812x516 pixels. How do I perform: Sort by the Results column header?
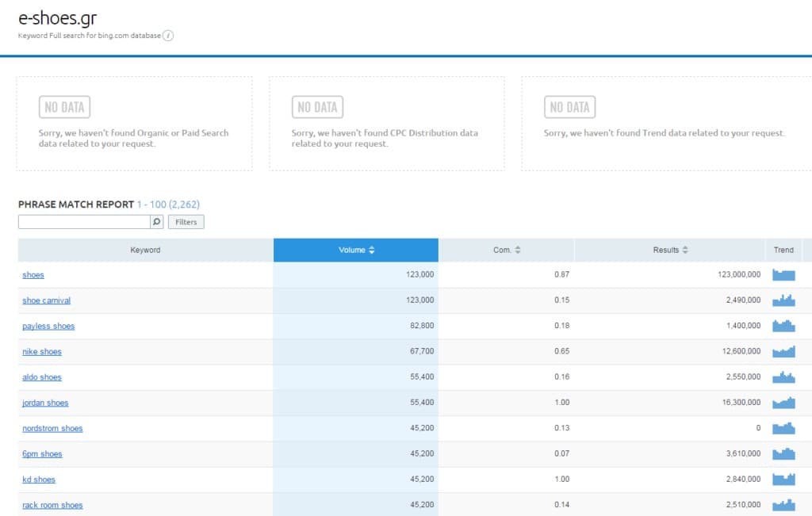[x=670, y=250]
